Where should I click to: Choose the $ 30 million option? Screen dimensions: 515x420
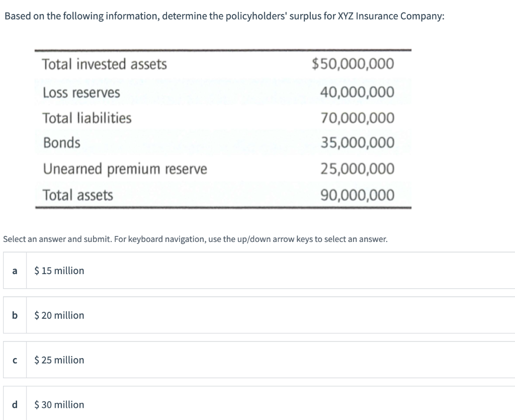(259, 403)
